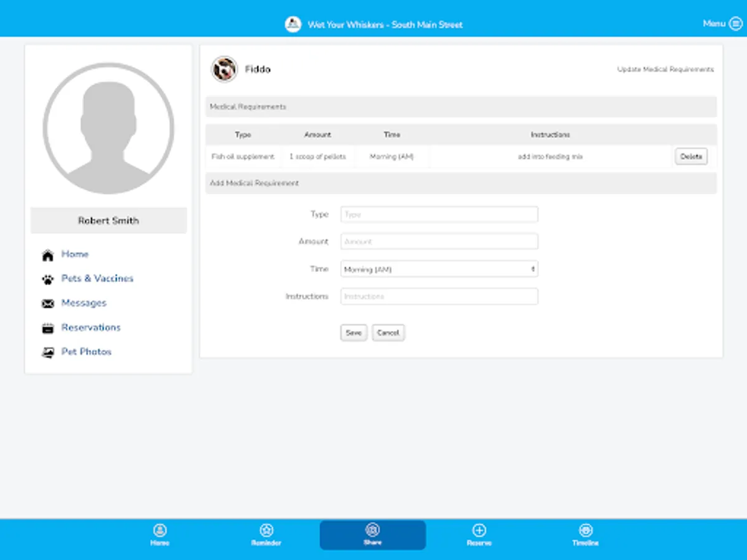The width and height of the screenshot is (747, 560).
Task: Click Fiddo's pet avatar photo
Action: point(224,69)
